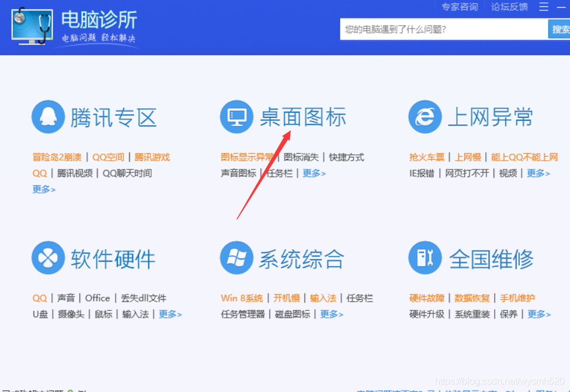Select the 抢火车票 link
Viewport: 570px width, 392px height.
pos(427,157)
